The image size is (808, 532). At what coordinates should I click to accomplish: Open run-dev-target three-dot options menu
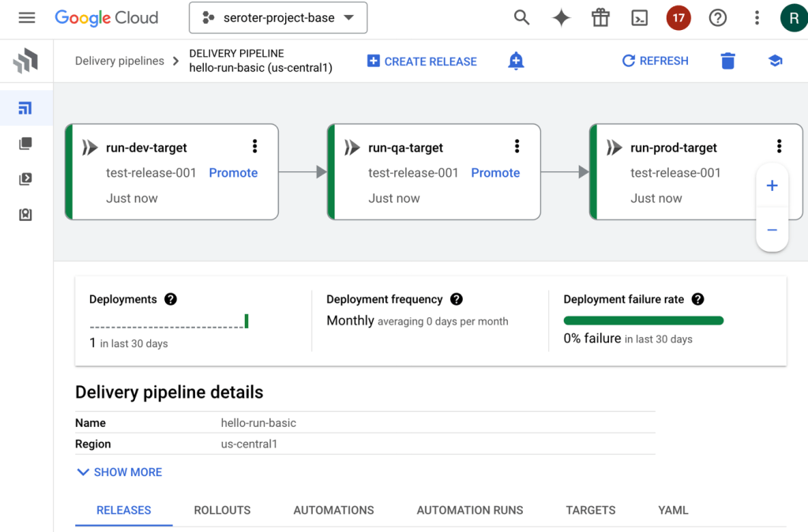pos(254,146)
